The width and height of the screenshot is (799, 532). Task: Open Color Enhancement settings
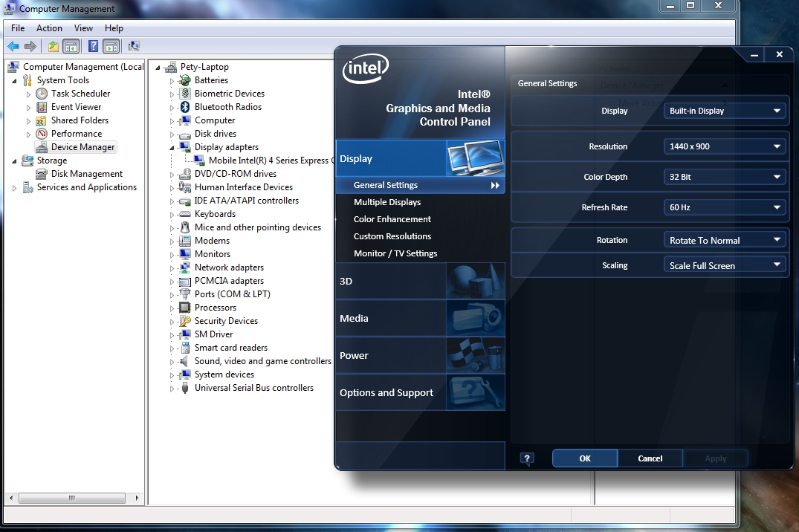pos(392,219)
